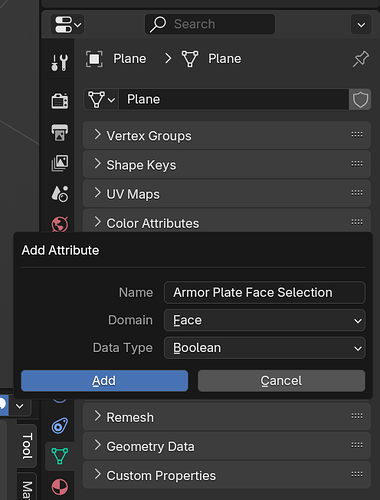
Task: Expand the Vertex Groups panel
Action: click(x=227, y=135)
